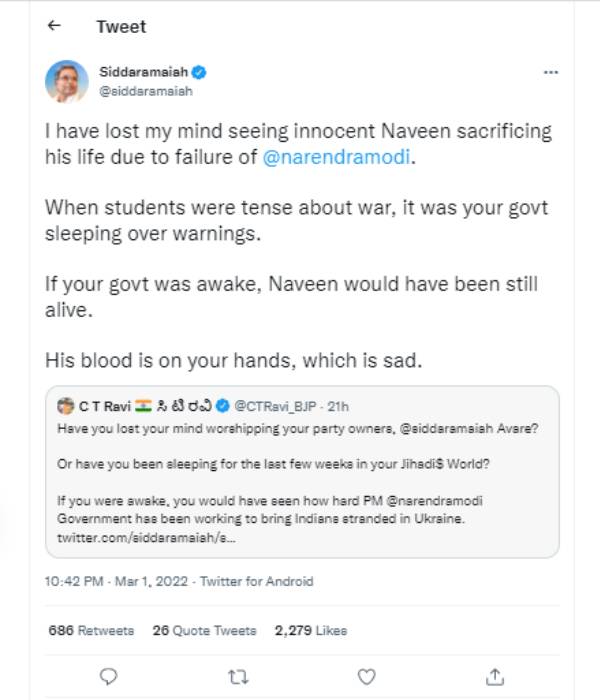This screenshot has width=600, height=700.
Task: Open the three-dot more options menu
Action: click(550, 73)
